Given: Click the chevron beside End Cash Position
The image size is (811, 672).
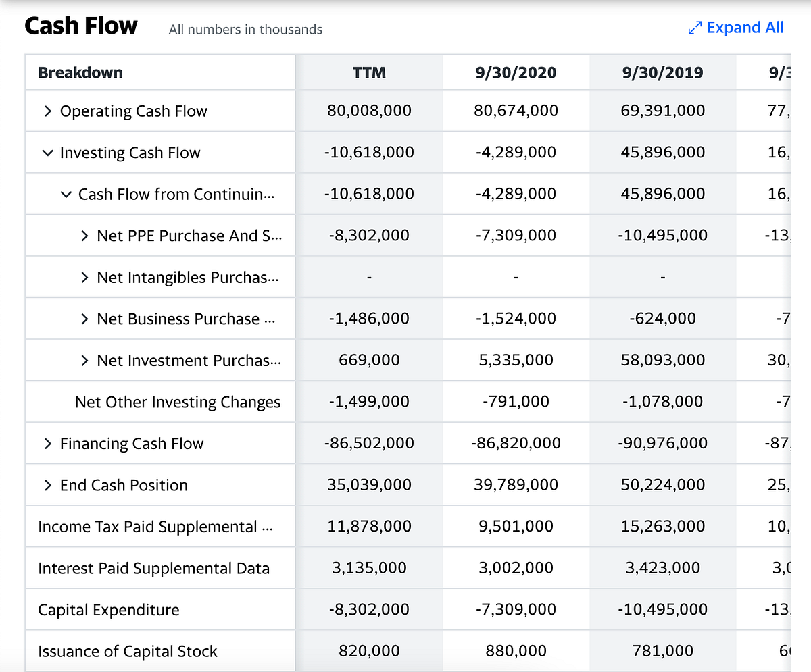Looking at the screenshot, I should [47, 484].
